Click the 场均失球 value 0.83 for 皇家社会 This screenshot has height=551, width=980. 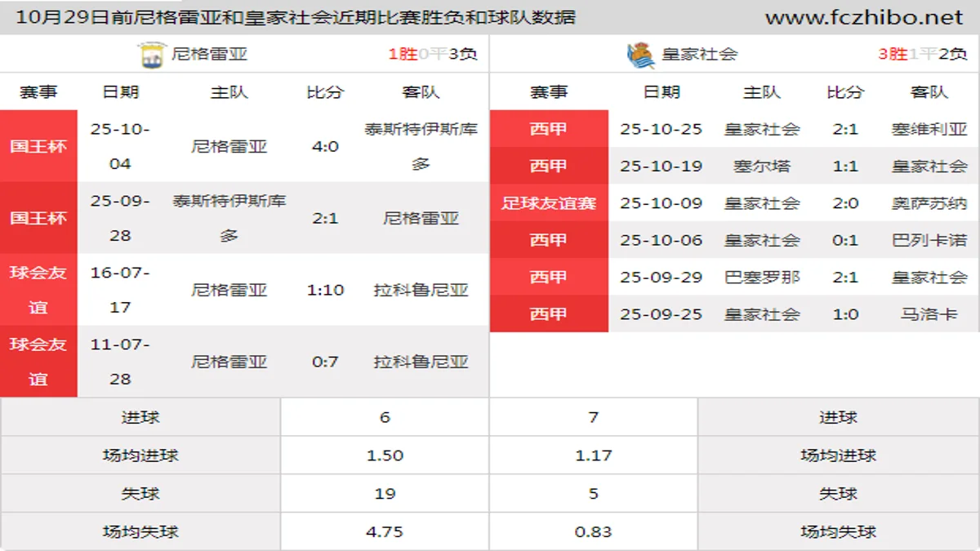tap(594, 531)
